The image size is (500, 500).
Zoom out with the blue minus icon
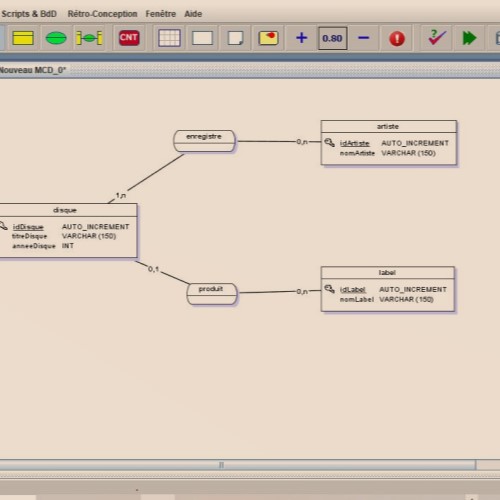pos(363,38)
